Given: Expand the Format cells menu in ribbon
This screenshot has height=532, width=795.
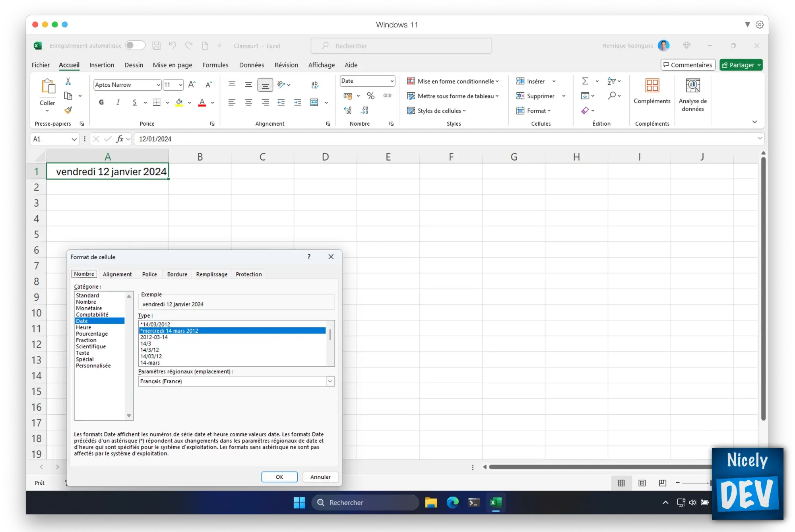Looking at the screenshot, I should [x=533, y=111].
